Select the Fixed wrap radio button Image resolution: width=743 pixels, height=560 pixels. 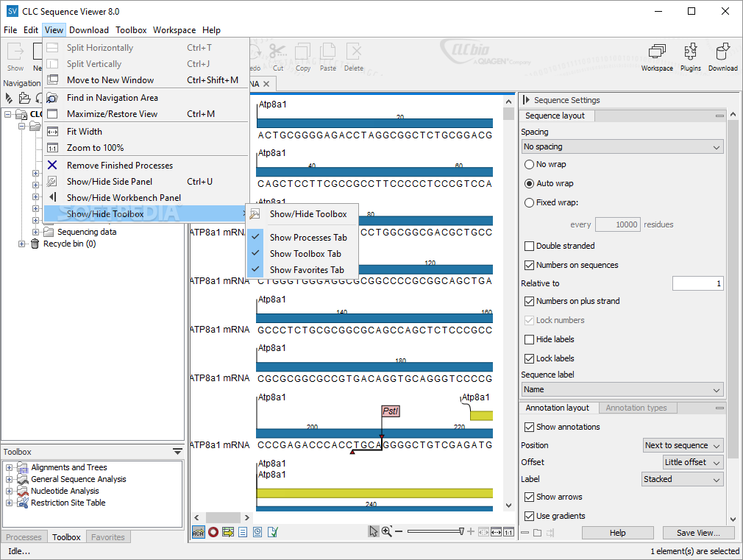(529, 203)
